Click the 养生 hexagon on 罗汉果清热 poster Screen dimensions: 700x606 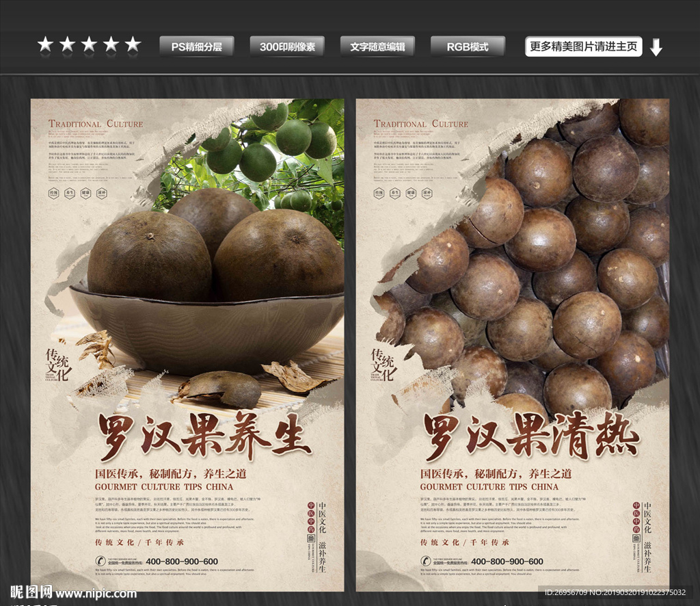(x=395, y=194)
